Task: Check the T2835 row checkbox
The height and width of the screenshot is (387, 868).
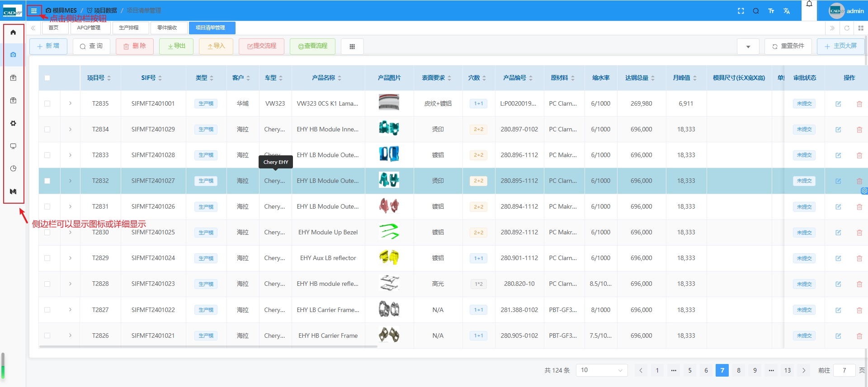Action: tap(47, 103)
